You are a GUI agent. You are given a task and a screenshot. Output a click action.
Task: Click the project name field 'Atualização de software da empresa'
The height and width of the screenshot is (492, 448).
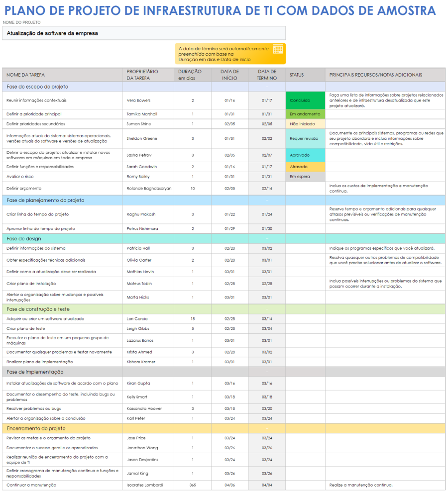tap(144, 33)
